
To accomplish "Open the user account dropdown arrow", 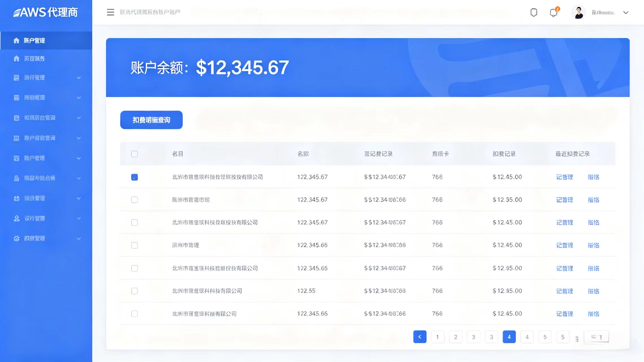I will (x=626, y=12).
